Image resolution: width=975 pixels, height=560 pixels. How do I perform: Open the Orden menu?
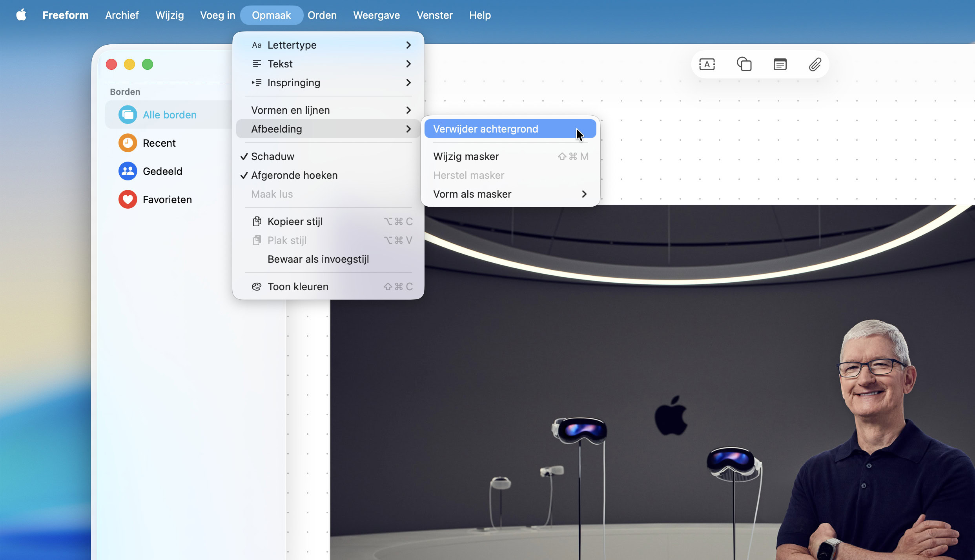322,15
